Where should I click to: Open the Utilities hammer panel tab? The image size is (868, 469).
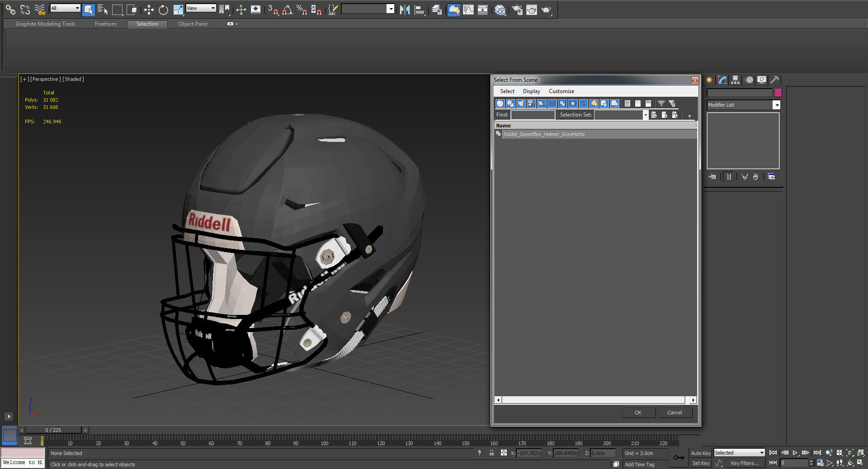click(775, 80)
